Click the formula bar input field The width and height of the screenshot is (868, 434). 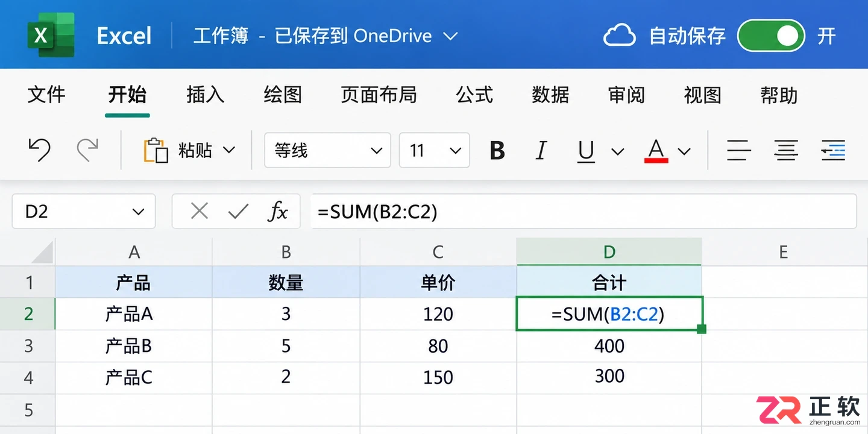pyautogui.click(x=583, y=212)
